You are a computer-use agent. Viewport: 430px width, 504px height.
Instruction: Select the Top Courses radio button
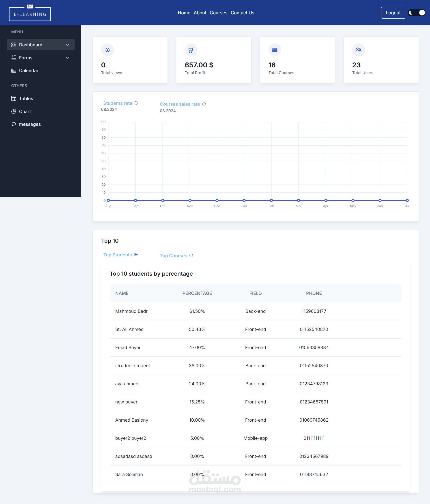click(191, 255)
